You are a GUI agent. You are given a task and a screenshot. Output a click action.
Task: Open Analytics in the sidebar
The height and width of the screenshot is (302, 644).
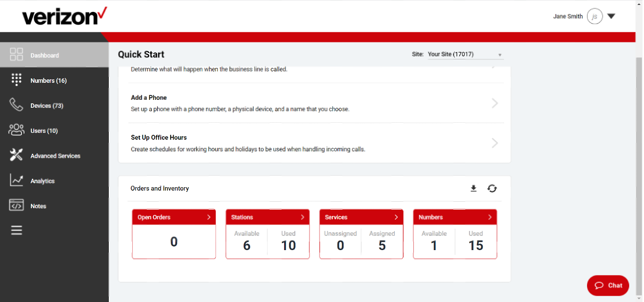54,181
